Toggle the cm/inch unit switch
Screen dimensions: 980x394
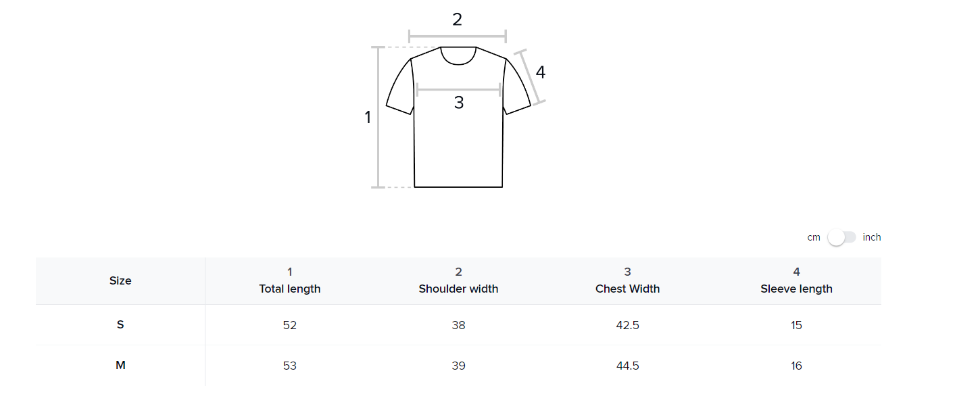(841, 237)
